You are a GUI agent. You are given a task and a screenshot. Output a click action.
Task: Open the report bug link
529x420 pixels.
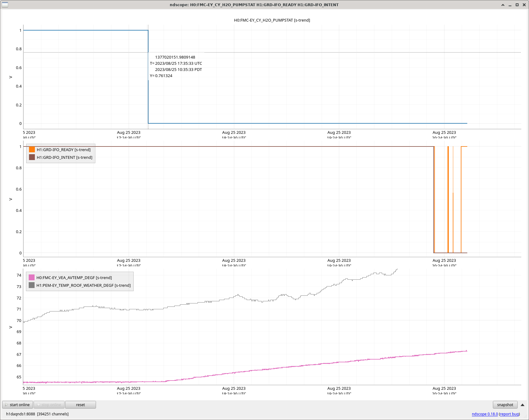[509, 414]
